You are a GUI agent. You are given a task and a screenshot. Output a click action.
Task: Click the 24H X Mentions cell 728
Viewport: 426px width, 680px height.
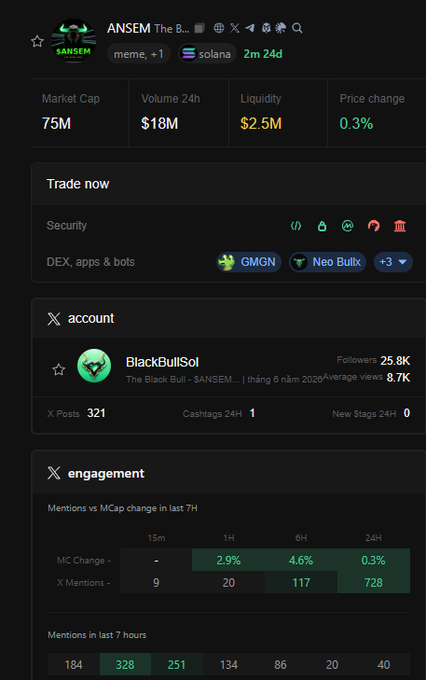click(x=374, y=582)
